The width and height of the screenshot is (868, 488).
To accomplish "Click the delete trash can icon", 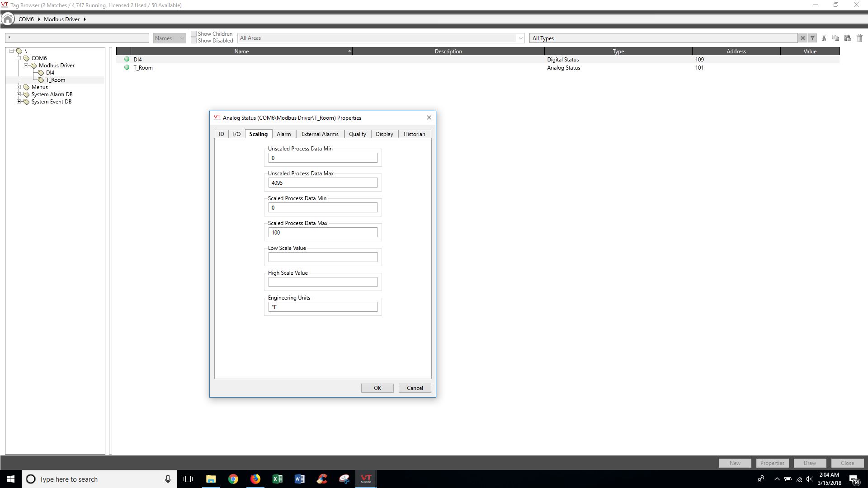I will tap(859, 38).
